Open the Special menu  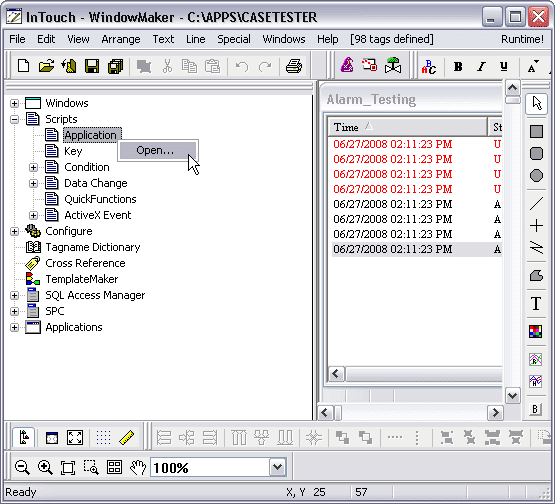[234, 39]
